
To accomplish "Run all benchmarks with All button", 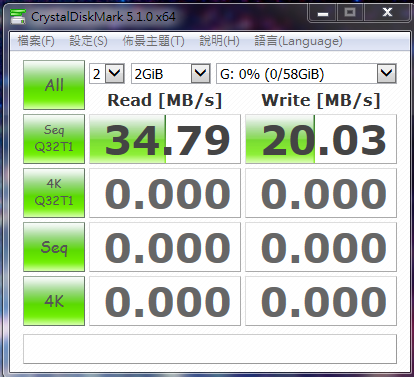I will pyautogui.click(x=54, y=85).
